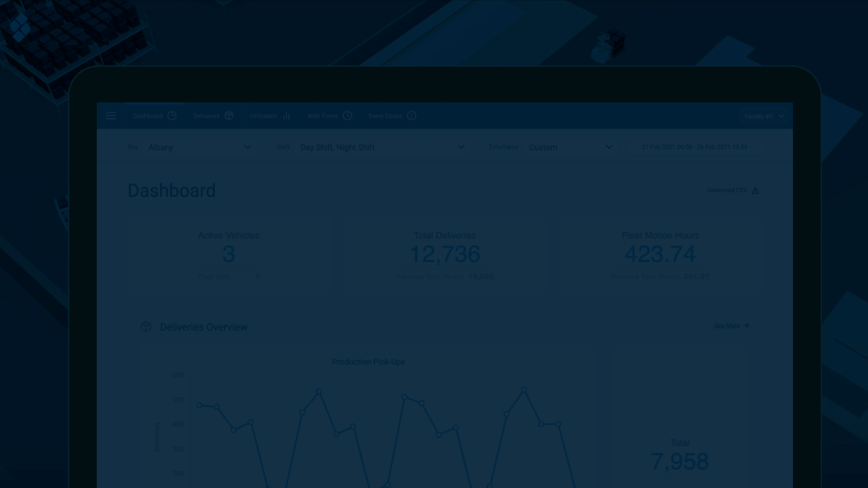Open the Deliveries tab
This screenshot has height=488, width=868.
click(213, 116)
